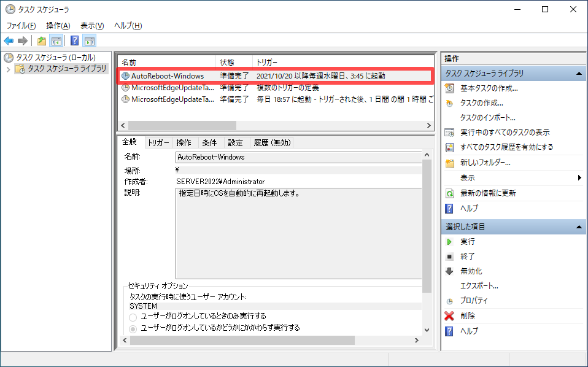Click 最新の情報に更新 action
The width and height of the screenshot is (588, 367).
(x=488, y=193)
